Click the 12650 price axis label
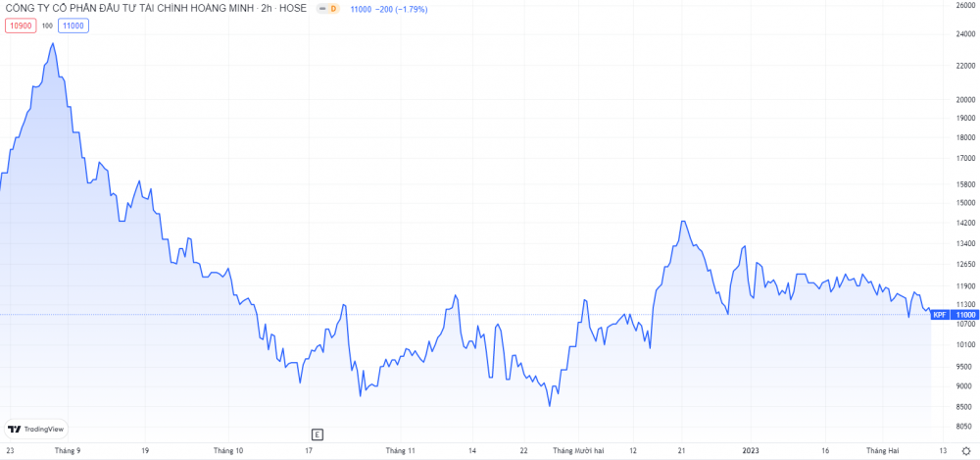The height and width of the screenshot is (460, 980). (965, 265)
